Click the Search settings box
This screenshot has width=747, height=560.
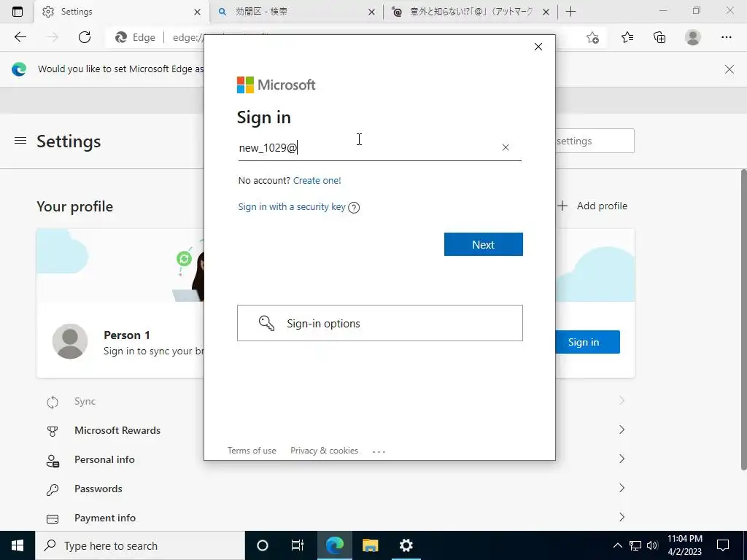[595, 141]
